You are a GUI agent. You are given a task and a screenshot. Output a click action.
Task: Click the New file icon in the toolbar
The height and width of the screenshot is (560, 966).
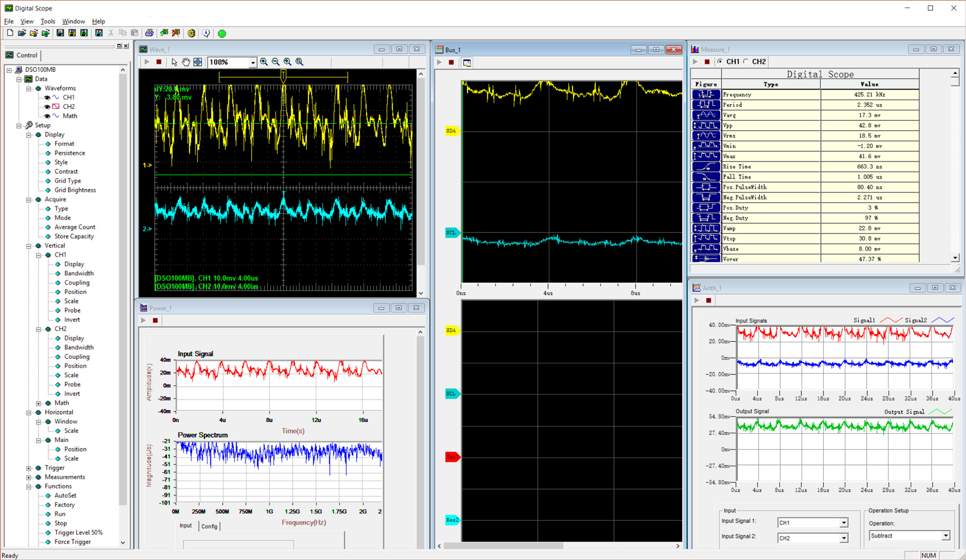[10, 33]
